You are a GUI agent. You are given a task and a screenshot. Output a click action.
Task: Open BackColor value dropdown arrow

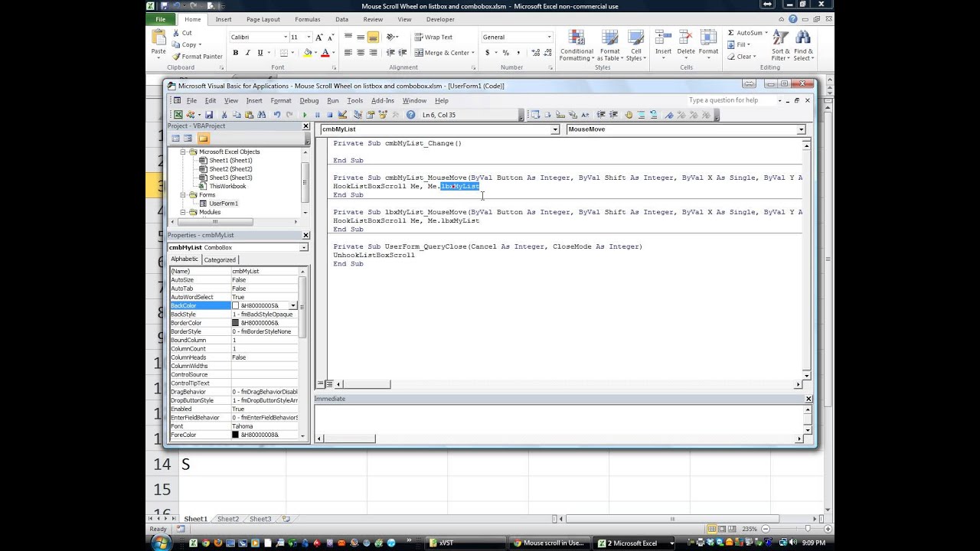tap(293, 305)
